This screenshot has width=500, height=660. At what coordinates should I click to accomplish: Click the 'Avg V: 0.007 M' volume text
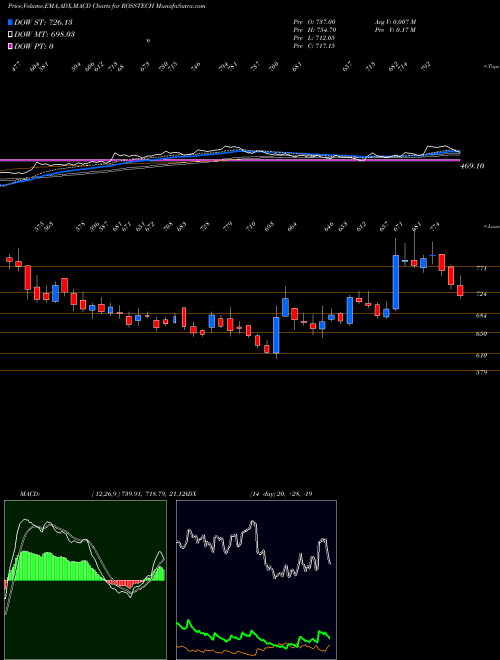(394, 21)
